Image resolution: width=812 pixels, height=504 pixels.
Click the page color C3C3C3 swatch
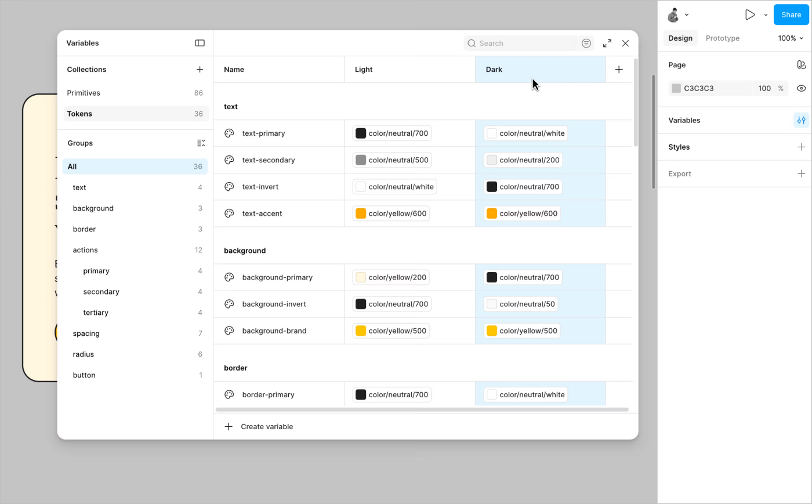(676, 89)
